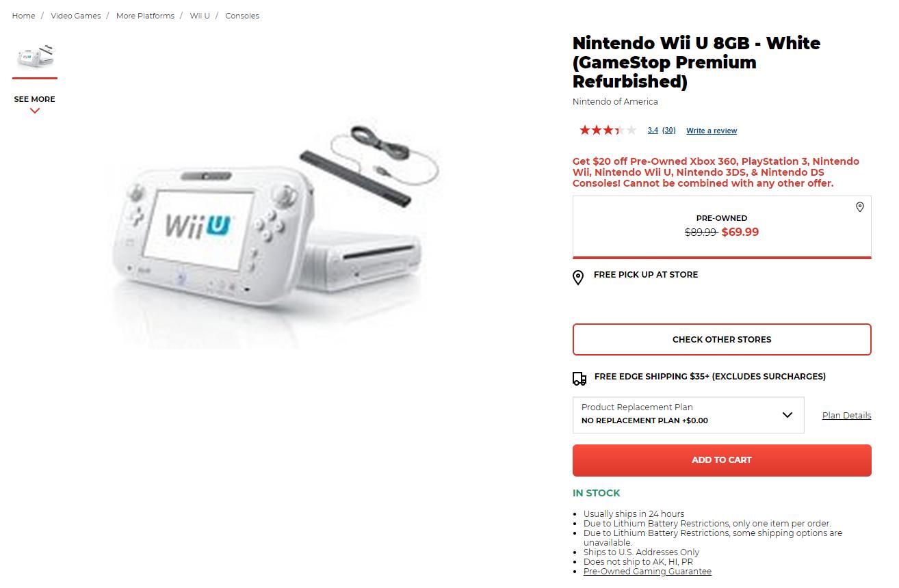Click the location pin in the Pre-Owned price box
Image resolution: width=899 pixels, height=588 pixels.
(860, 207)
